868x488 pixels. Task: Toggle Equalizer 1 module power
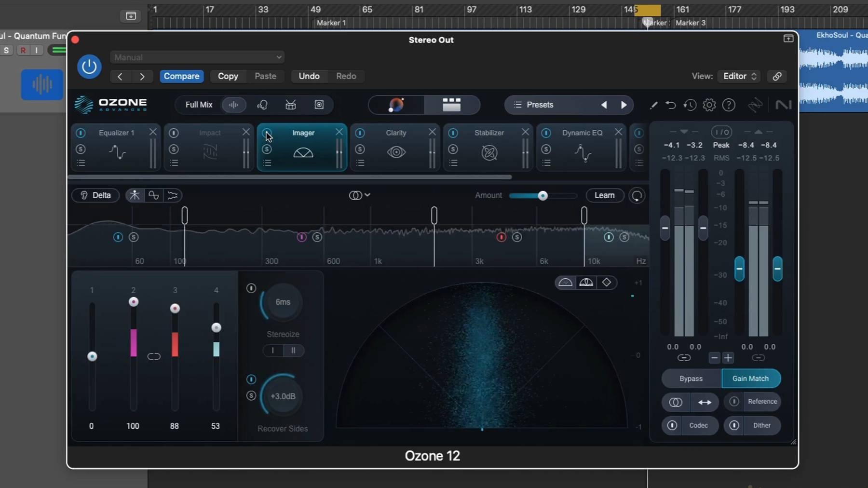point(81,133)
